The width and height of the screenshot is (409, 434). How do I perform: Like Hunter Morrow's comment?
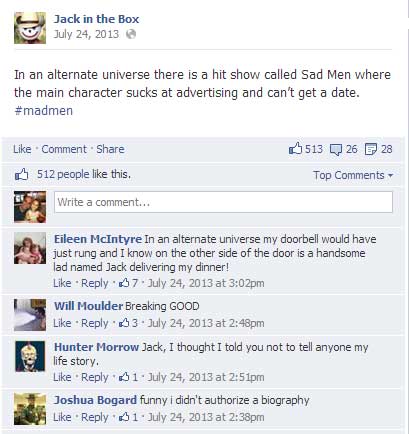tap(62, 377)
